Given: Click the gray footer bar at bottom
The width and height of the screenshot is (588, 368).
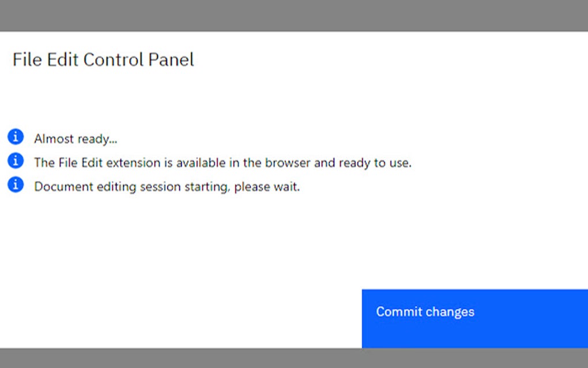Looking at the screenshot, I should (x=294, y=359).
